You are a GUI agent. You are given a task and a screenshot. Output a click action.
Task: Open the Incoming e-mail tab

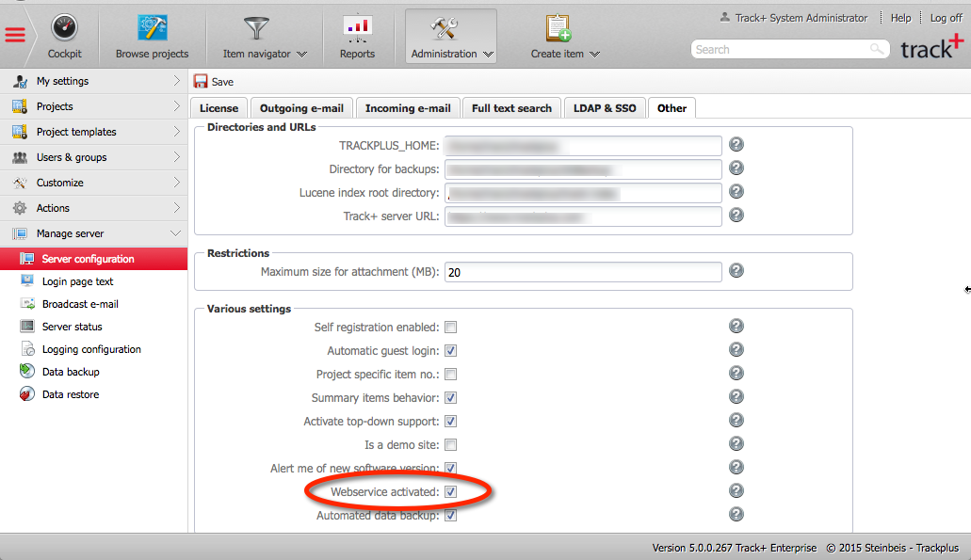pyautogui.click(x=408, y=107)
